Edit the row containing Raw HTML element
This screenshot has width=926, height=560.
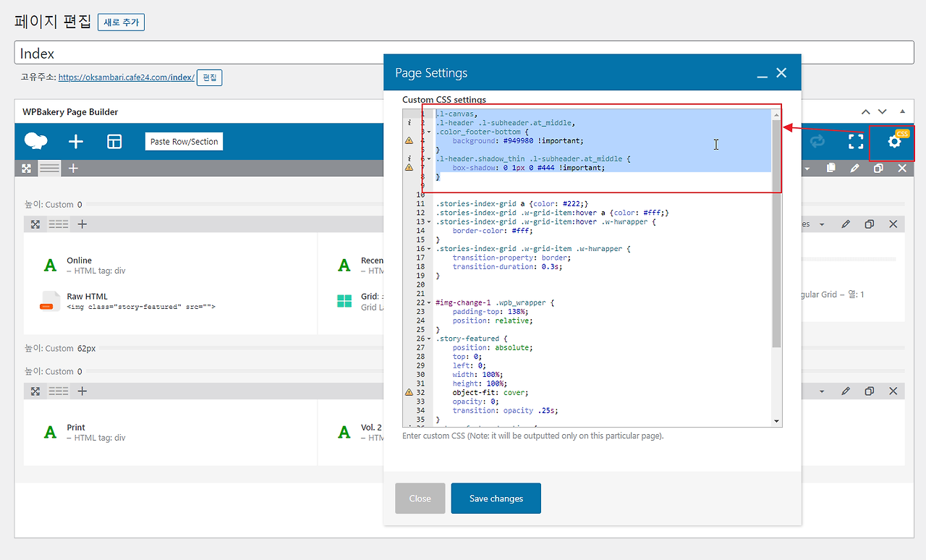click(x=846, y=224)
